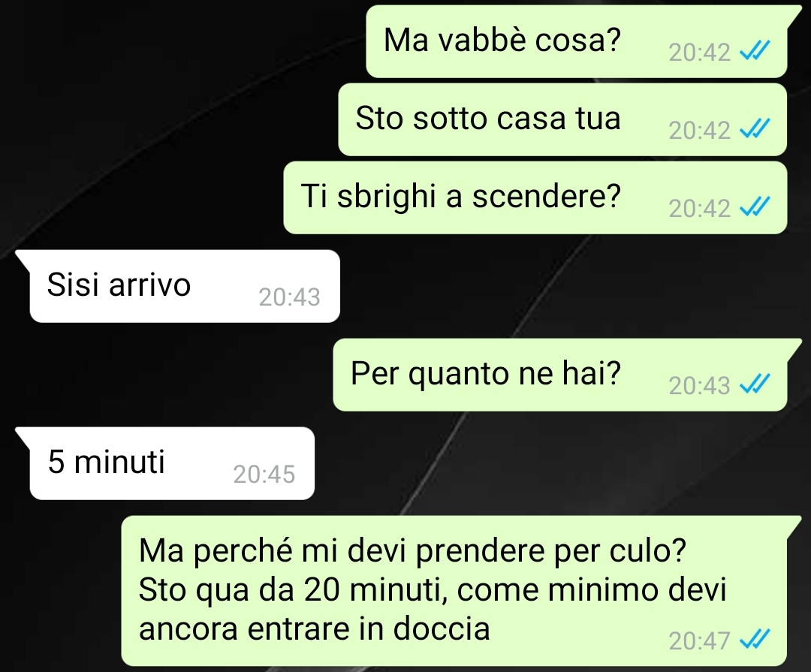Screen dimensions: 811x672
Task: Tap the read ticks at 20:47
Action: pos(755,640)
